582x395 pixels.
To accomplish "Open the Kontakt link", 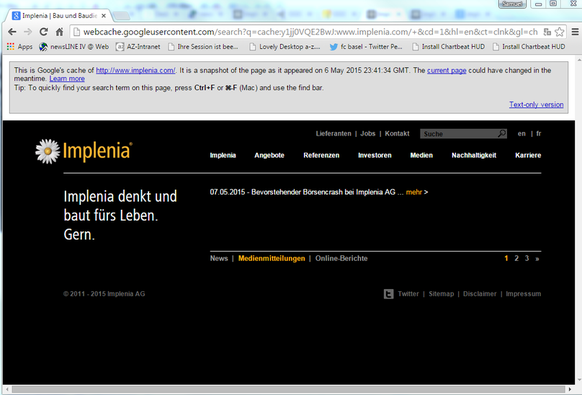I will [x=397, y=134].
